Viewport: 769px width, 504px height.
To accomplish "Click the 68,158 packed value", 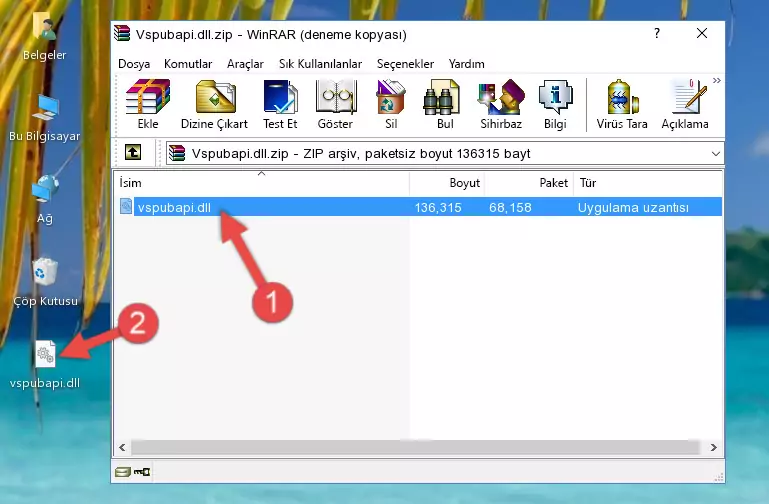I will [510, 207].
